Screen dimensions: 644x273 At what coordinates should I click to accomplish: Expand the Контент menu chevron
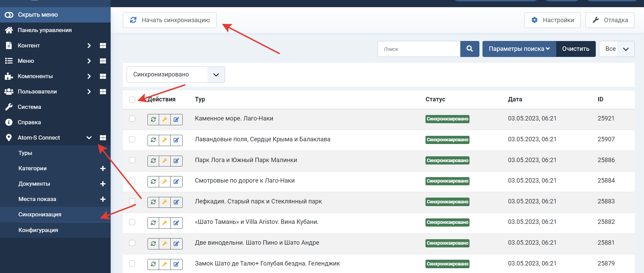pos(89,45)
